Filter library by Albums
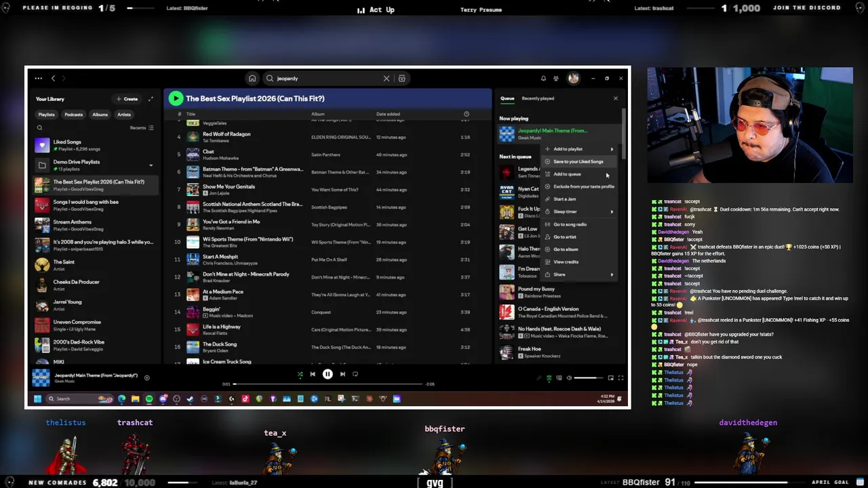The height and width of the screenshot is (488, 868). pos(100,115)
